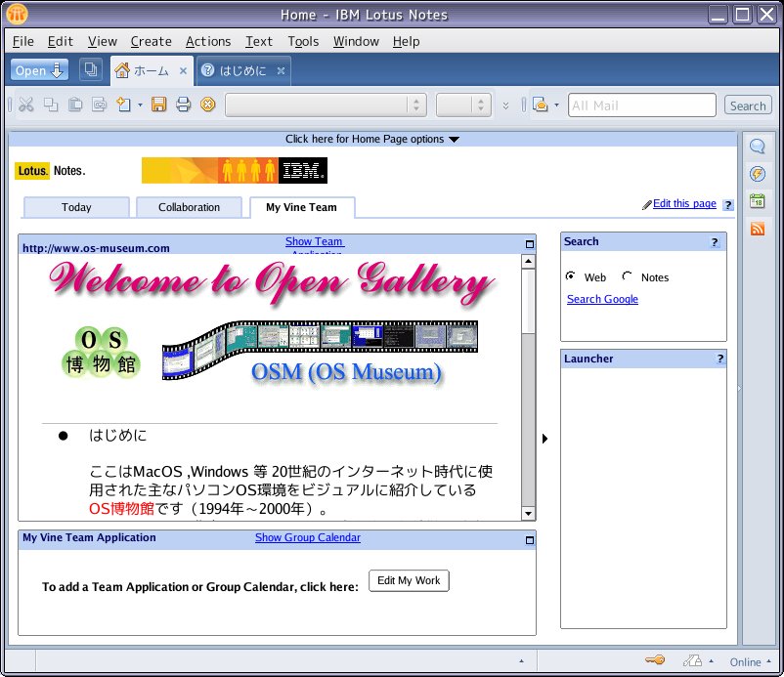
Task: Click the right-pointing arrow beside the web frame
Action: pyautogui.click(x=545, y=439)
